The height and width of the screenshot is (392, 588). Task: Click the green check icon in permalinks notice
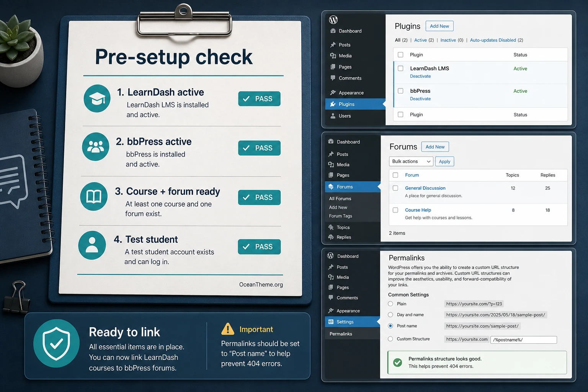(398, 362)
